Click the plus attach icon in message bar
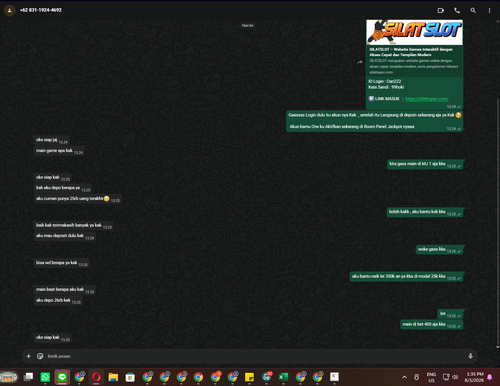 [28, 356]
